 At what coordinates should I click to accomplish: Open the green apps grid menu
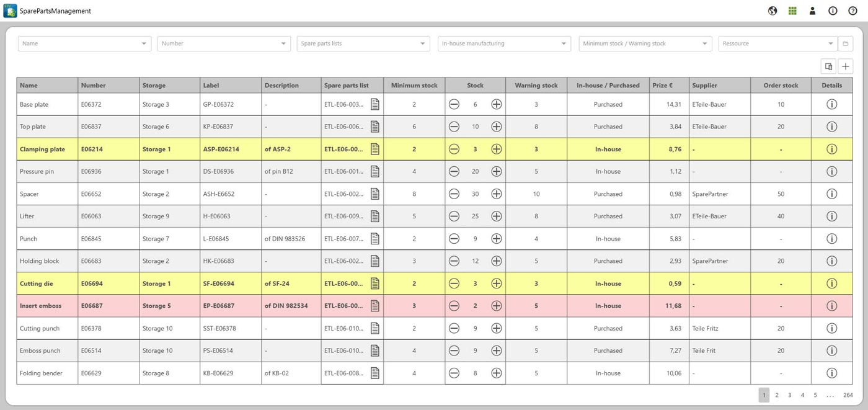pos(792,11)
